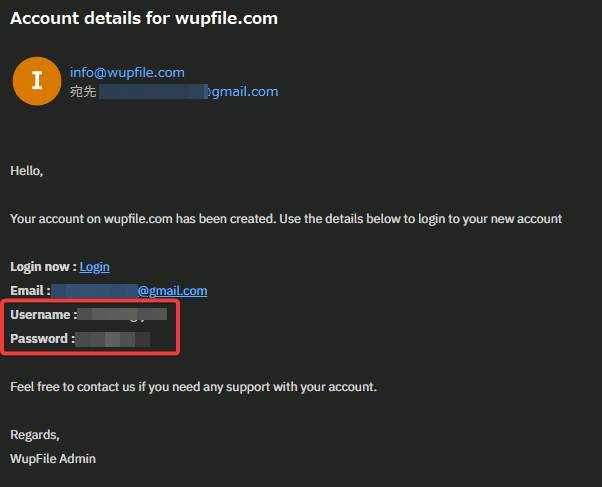Open the sender address info@wupfile.com
Screen dimensions: 602x487
pos(127,72)
